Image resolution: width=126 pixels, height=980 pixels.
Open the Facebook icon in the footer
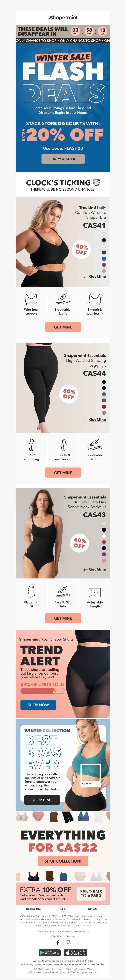58,942
